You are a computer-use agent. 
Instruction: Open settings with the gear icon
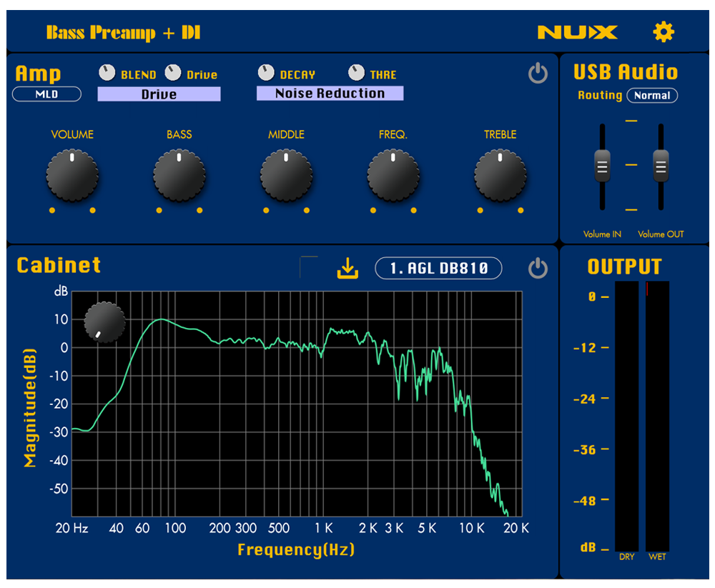click(x=664, y=31)
